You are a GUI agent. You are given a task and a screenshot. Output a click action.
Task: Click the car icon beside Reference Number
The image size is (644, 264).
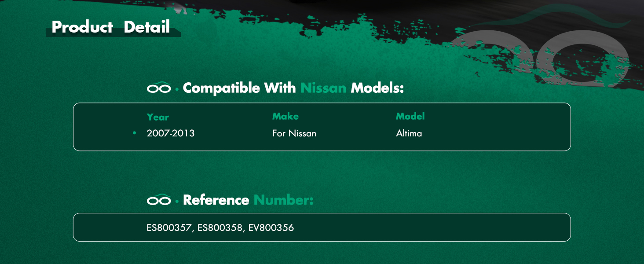[x=159, y=199]
